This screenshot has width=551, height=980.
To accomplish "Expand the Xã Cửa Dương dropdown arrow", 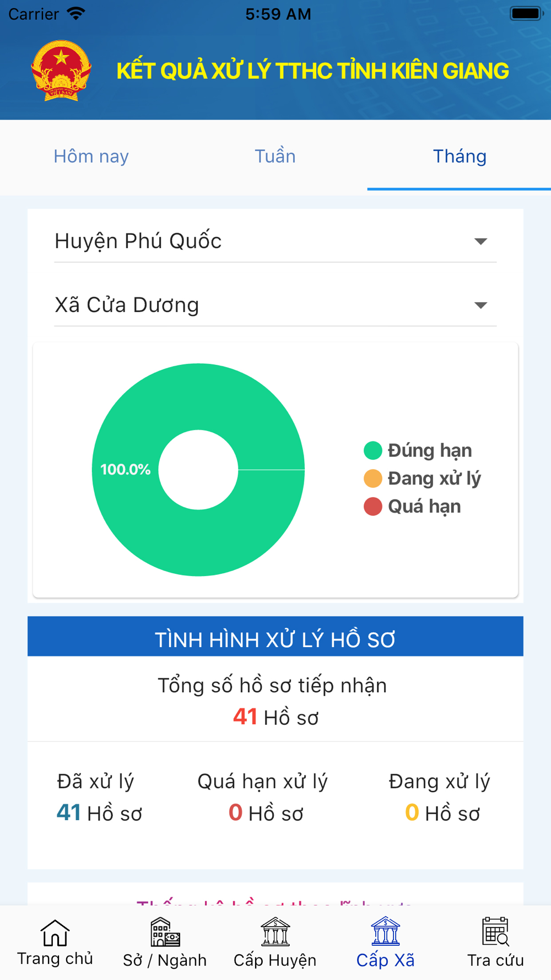I will pyautogui.click(x=480, y=305).
